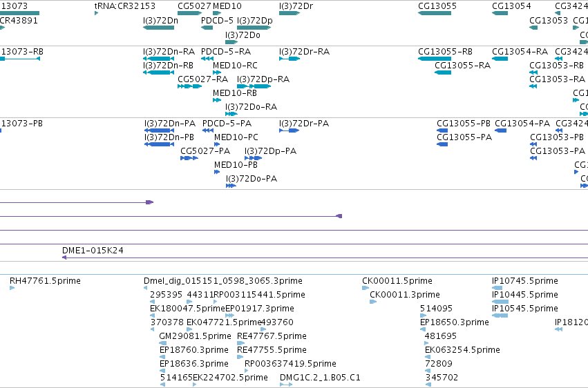The width and height of the screenshot is (588, 388).
Task: Click transcript CG13055-RB
Action: (x=445, y=52)
